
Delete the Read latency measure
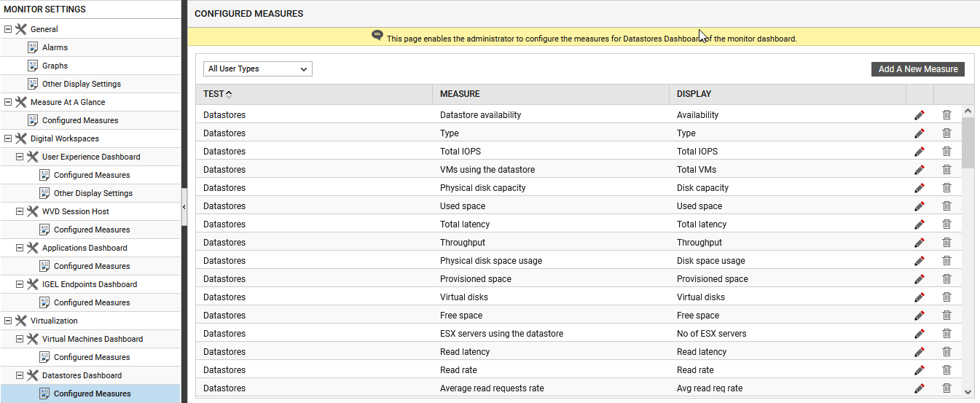tap(946, 352)
